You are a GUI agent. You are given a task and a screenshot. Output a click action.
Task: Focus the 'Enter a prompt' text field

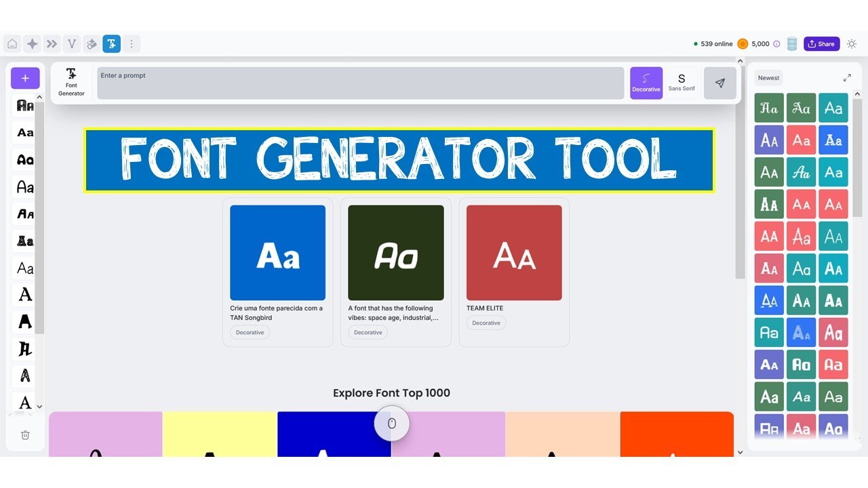click(360, 83)
